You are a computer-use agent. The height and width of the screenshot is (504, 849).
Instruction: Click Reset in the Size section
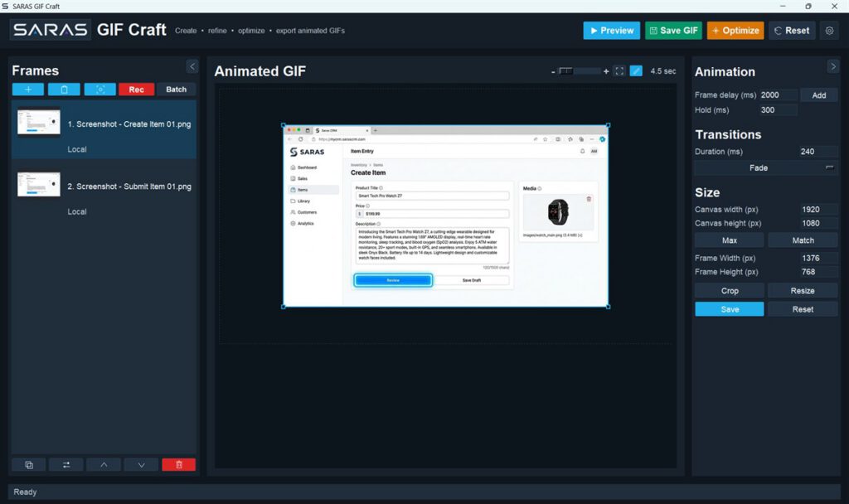pos(803,309)
